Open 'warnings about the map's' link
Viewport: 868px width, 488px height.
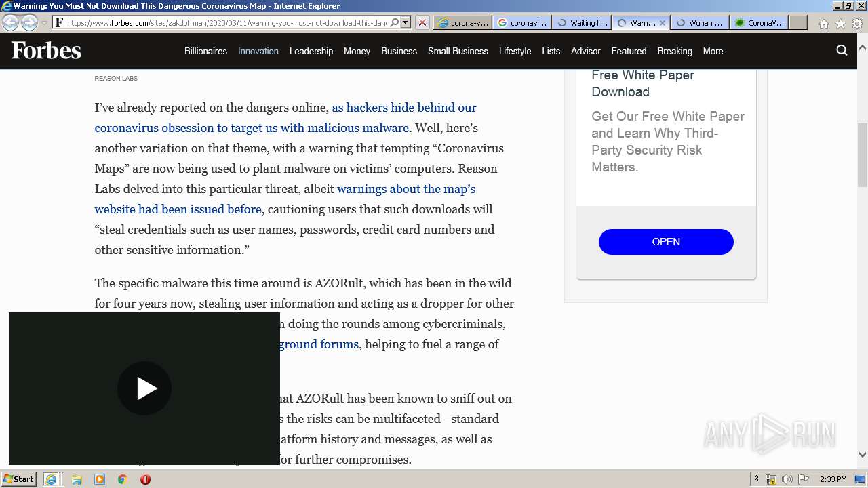(x=406, y=189)
